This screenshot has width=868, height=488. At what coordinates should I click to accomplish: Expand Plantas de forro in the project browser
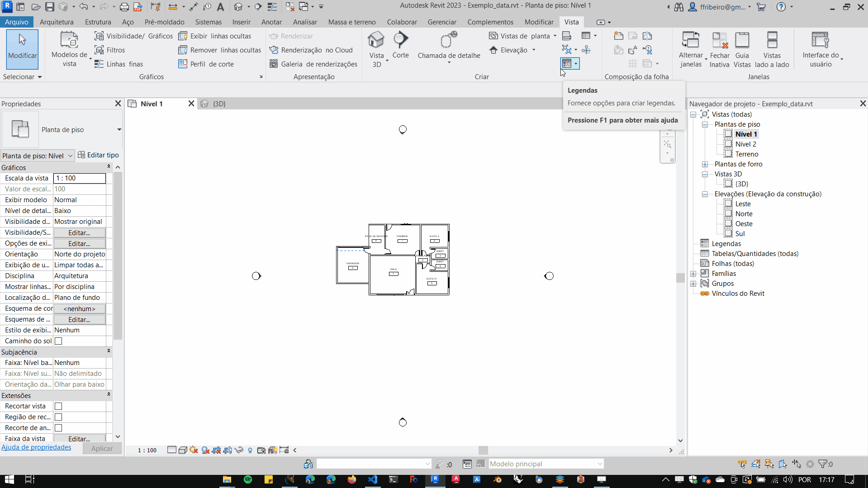tap(706, 164)
